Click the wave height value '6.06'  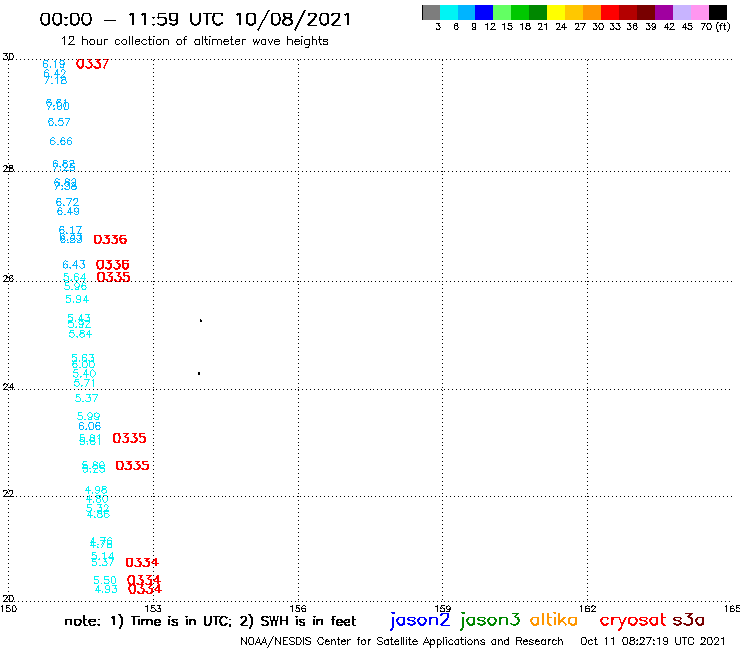(x=90, y=426)
